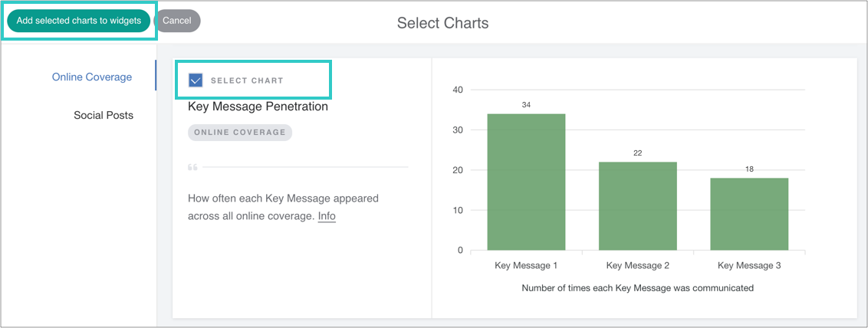Click the 22 value label above bar
This screenshot has height=328, width=868.
[x=637, y=153]
